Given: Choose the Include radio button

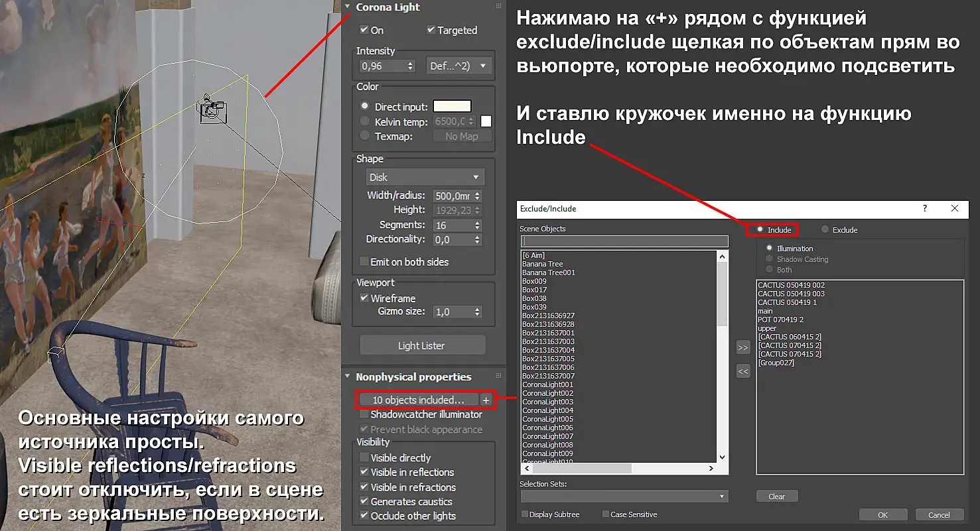Looking at the screenshot, I should tap(760, 230).
